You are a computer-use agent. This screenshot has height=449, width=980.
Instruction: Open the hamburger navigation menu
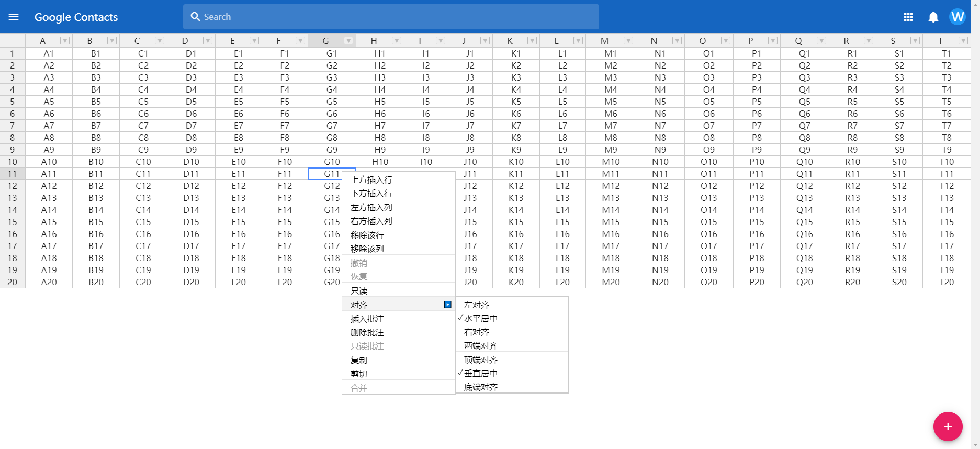[x=14, y=17]
